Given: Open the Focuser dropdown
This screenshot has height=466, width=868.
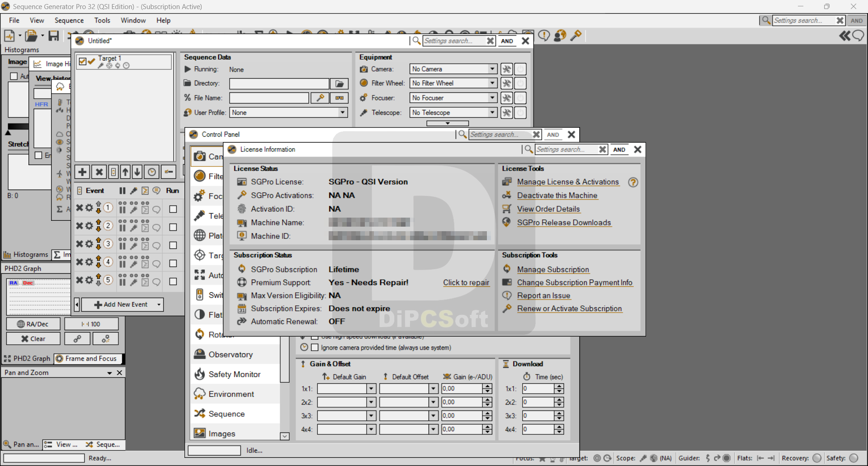Looking at the screenshot, I should (492, 98).
